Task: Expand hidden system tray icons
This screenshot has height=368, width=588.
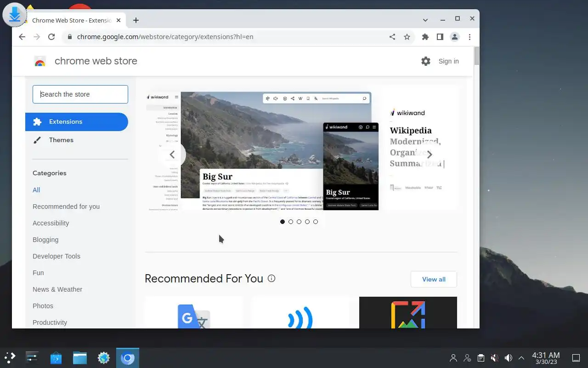Action: coord(521,358)
